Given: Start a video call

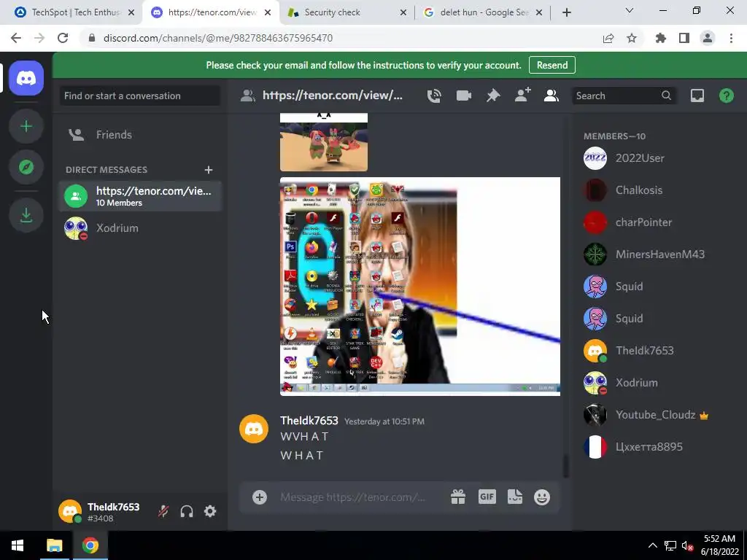Looking at the screenshot, I should (x=463, y=96).
